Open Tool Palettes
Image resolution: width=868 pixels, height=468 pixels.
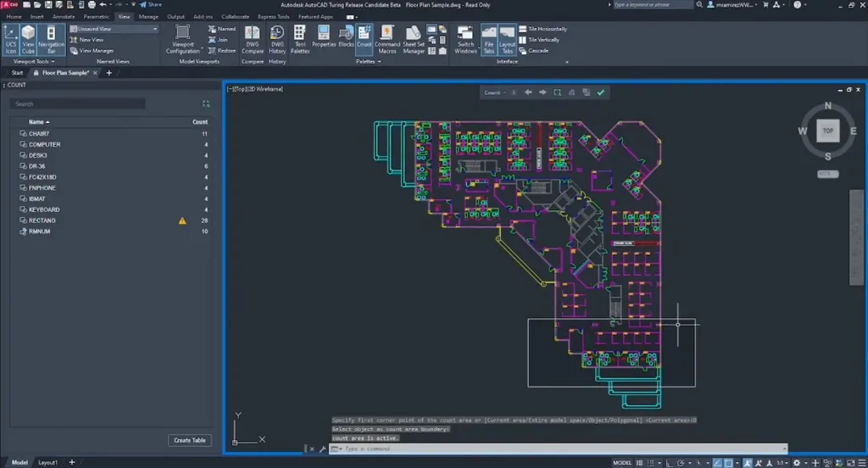(300, 39)
